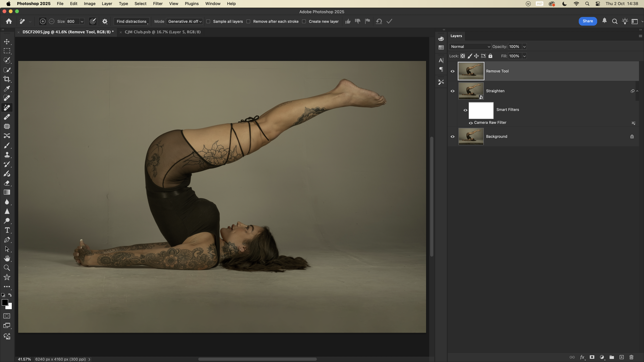Enable Sample all layers checkbox

(x=208, y=22)
